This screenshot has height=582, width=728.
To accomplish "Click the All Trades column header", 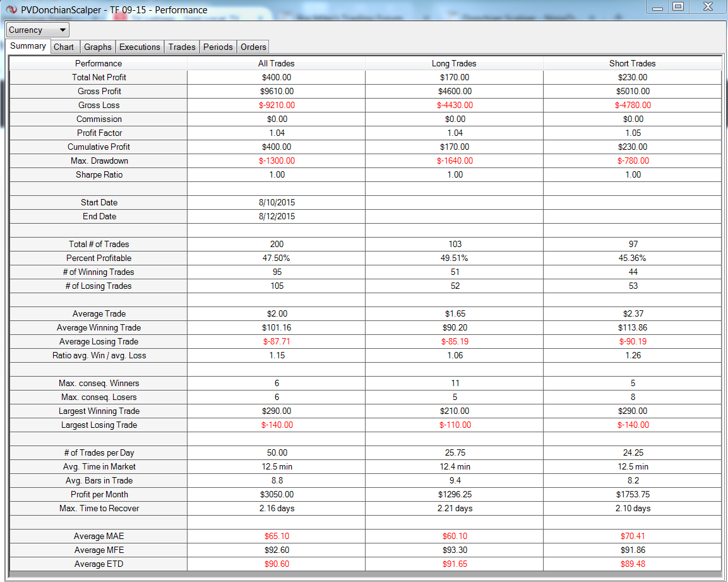I will click(x=277, y=63).
